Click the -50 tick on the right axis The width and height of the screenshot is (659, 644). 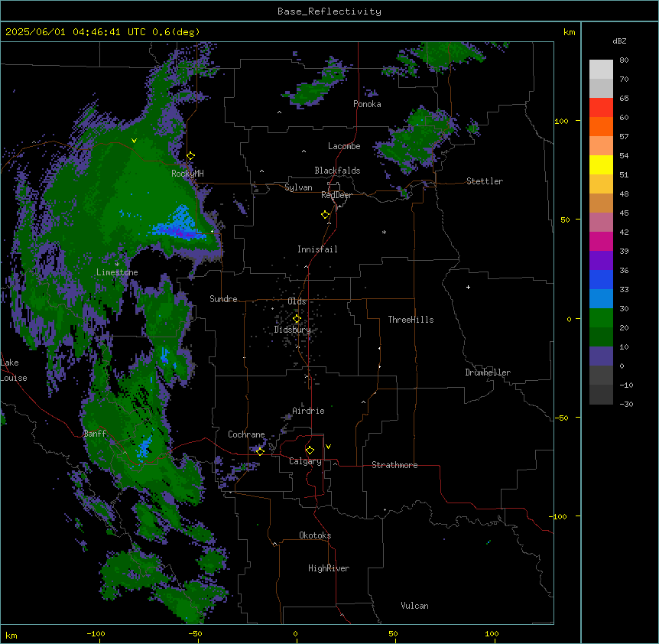pyautogui.click(x=561, y=418)
